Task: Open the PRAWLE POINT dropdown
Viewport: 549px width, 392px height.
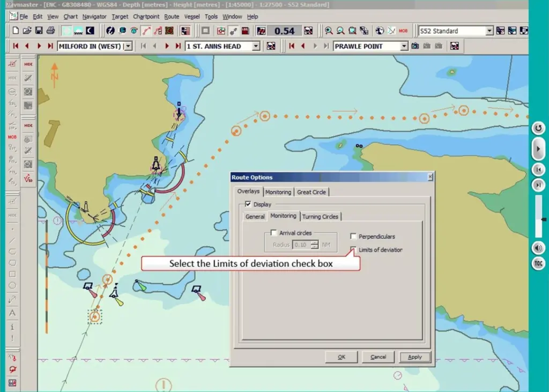Action: point(404,46)
